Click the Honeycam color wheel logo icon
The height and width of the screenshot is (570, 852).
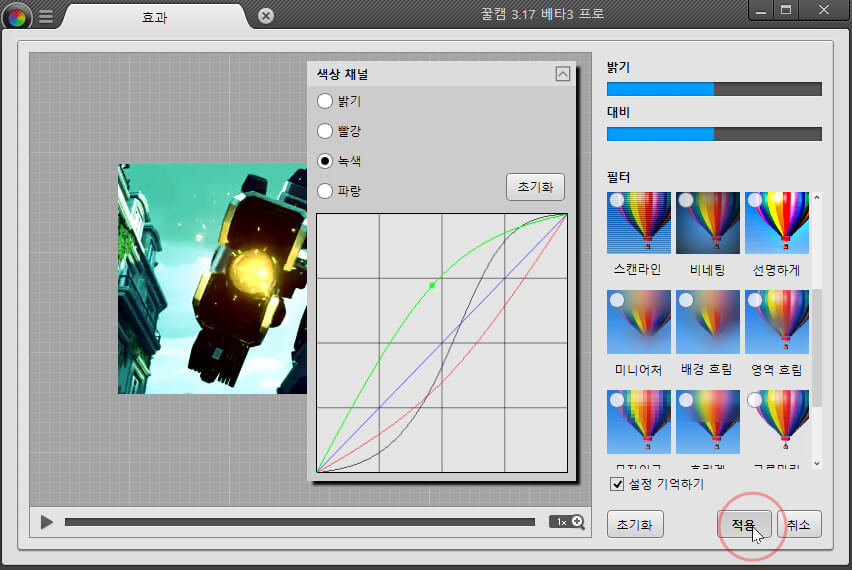click(x=17, y=16)
